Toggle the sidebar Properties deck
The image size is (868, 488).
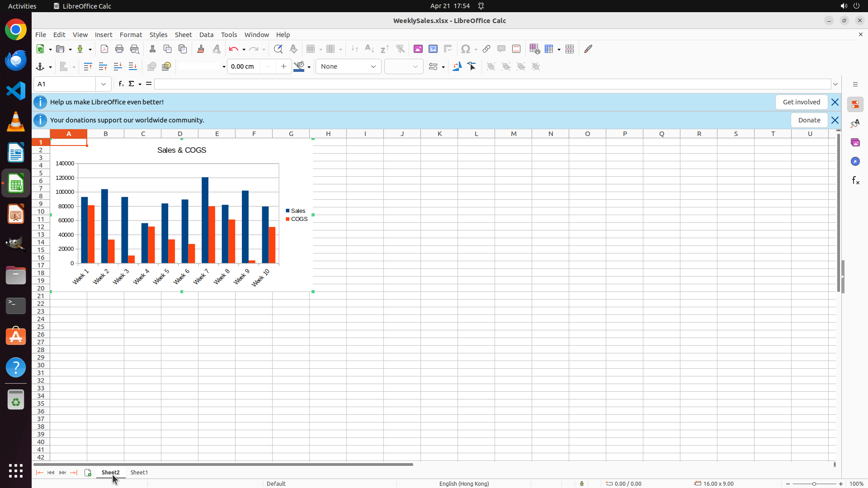point(855,104)
